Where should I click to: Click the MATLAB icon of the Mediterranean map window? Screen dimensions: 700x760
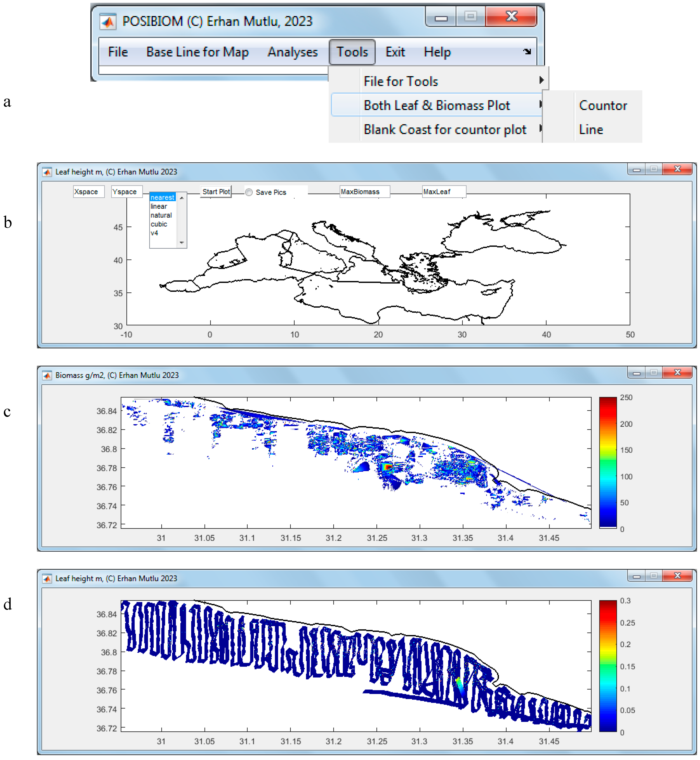click(x=47, y=172)
